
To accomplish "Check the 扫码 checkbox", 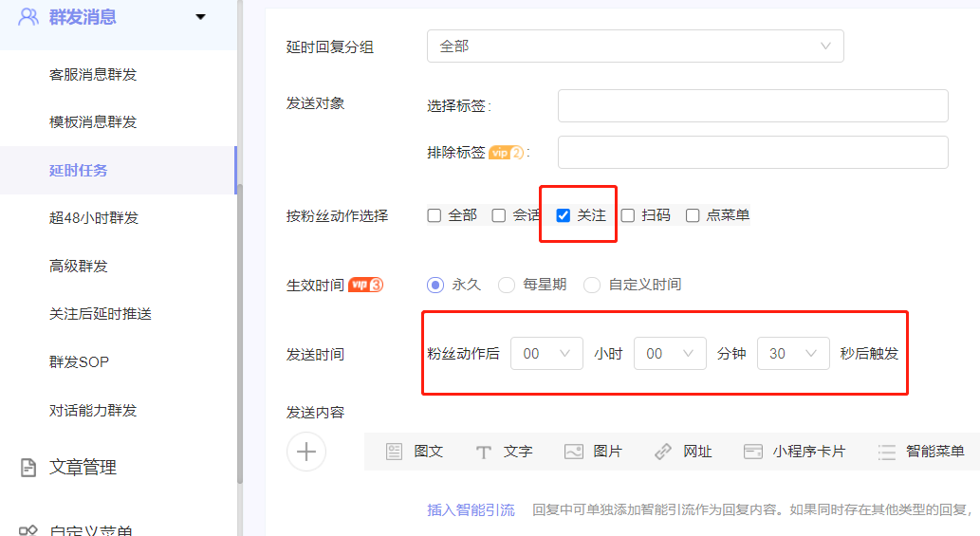I will click(628, 215).
